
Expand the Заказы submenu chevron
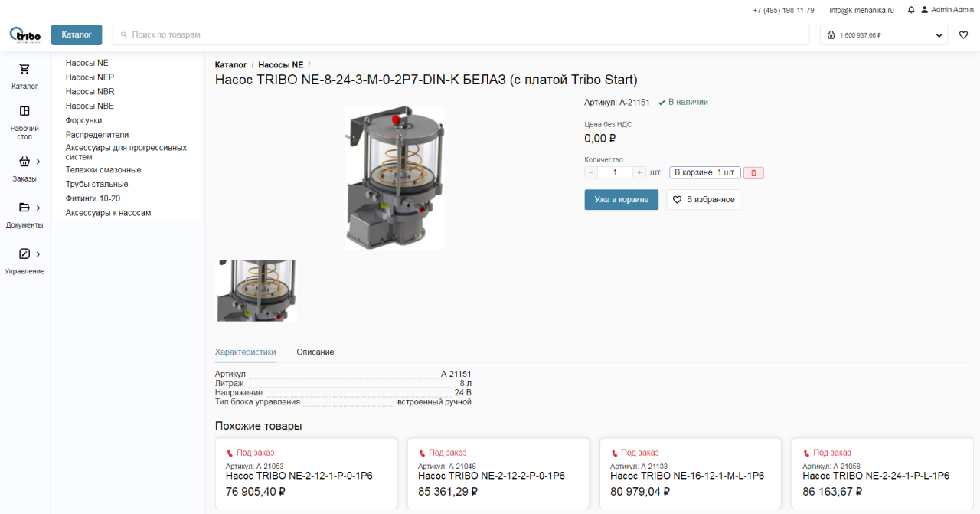click(x=38, y=162)
